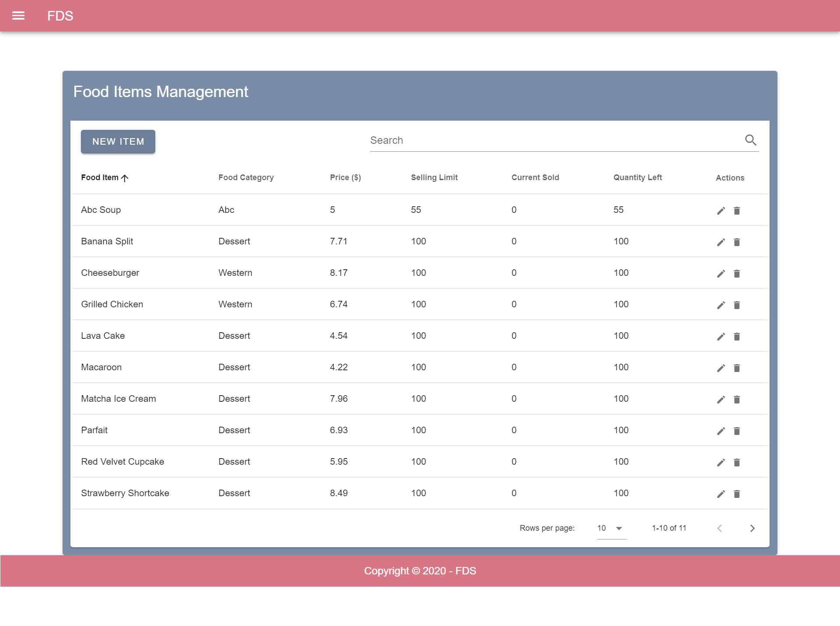Go to the next table page

pyautogui.click(x=752, y=528)
